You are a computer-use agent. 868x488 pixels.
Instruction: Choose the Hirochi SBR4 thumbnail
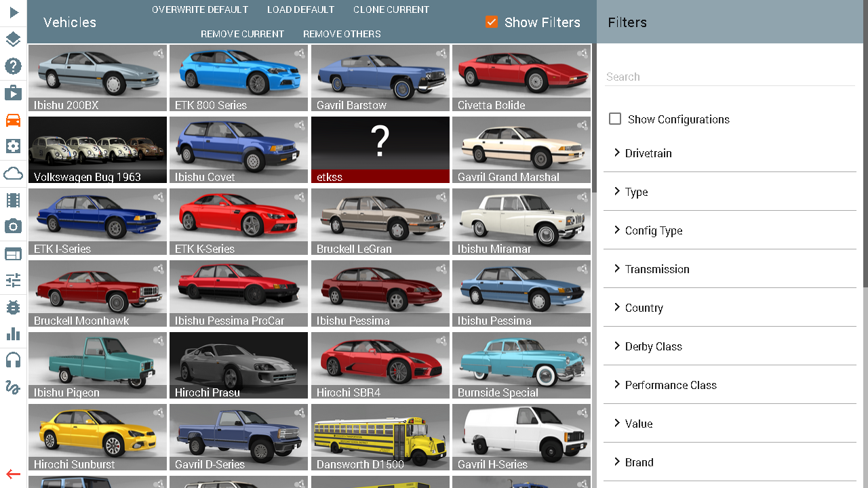(380, 365)
